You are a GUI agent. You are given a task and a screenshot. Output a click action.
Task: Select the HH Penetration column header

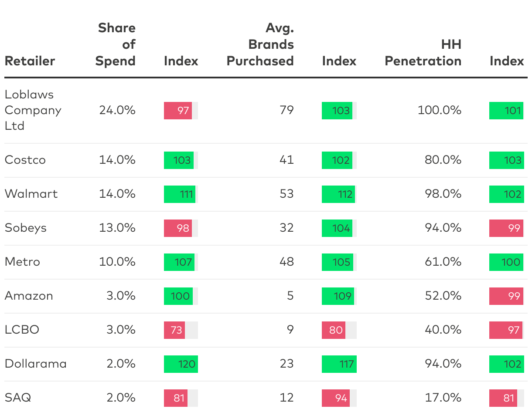(x=423, y=53)
